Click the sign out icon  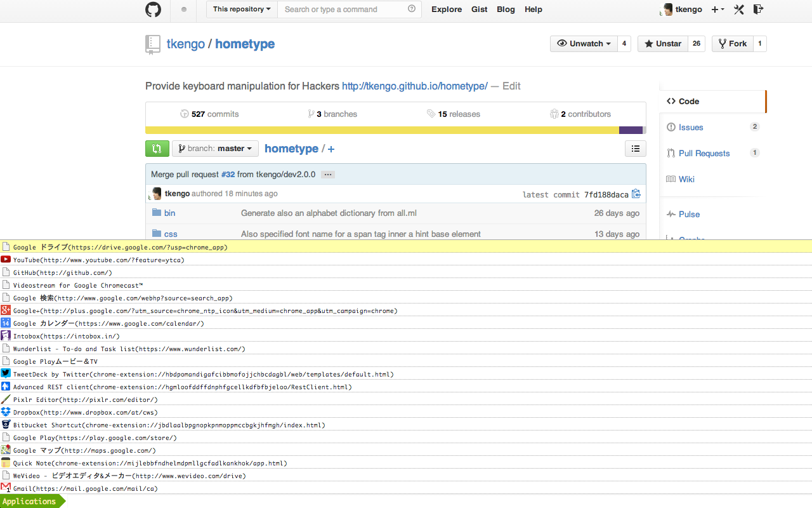tap(758, 9)
